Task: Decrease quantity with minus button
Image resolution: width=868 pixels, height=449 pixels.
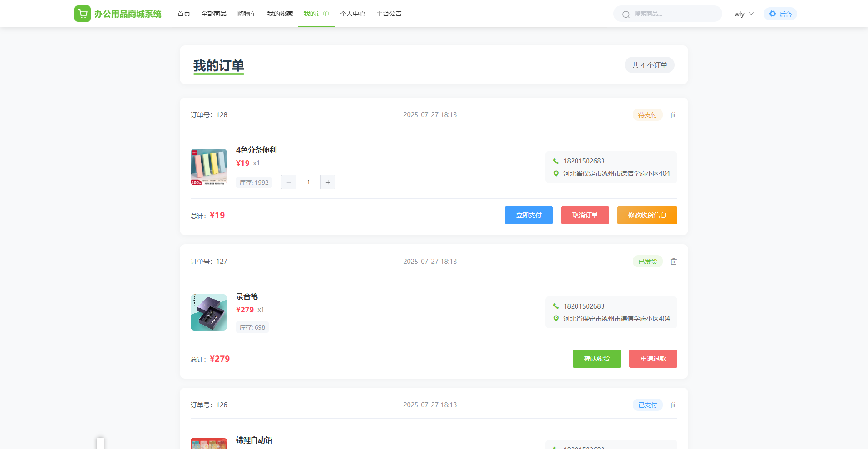Action: [x=289, y=182]
